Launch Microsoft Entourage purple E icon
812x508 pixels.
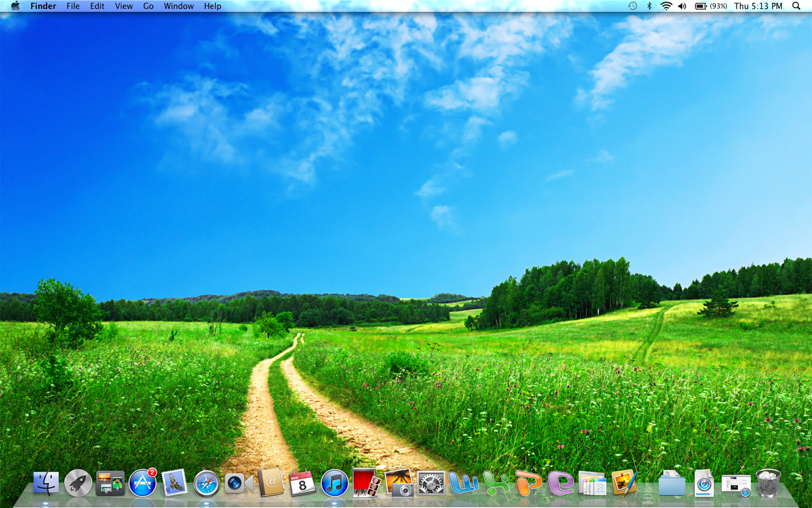561,484
